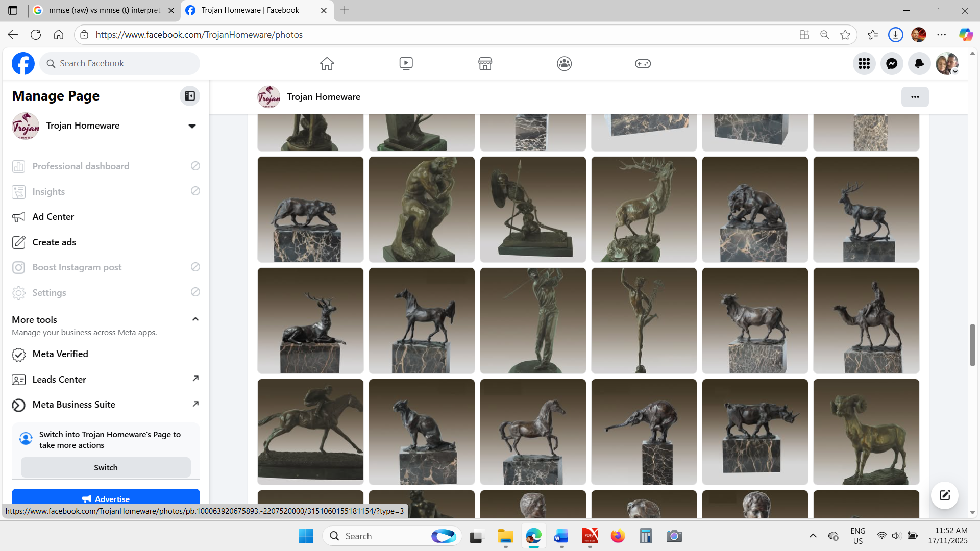980x551 pixels.
Task: Open the Thinker statue photo thumbnail
Action: (422, 209)
